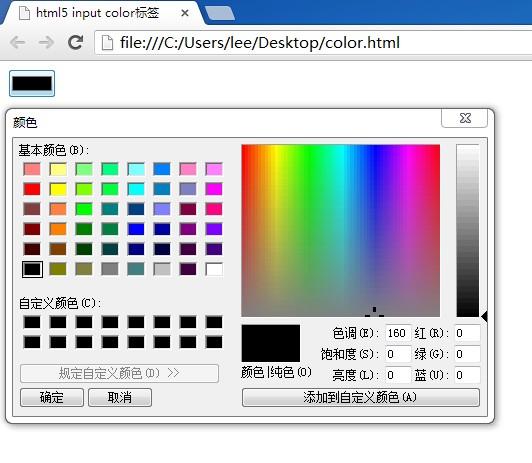Open a new browser tab
Screen dimensions: 532x463
[x=220, y=14]
